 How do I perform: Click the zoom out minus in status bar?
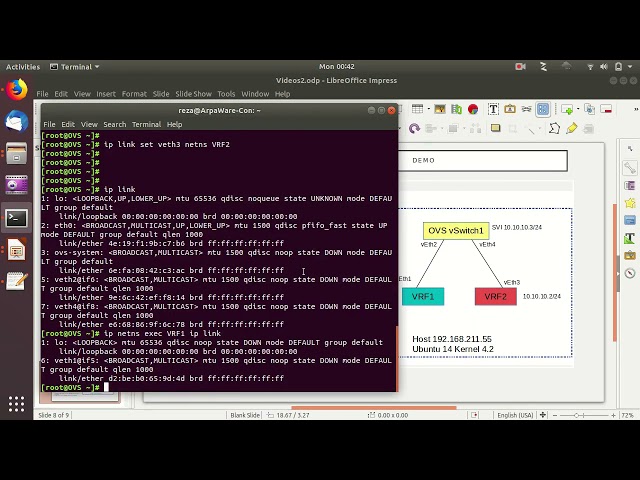555,415
